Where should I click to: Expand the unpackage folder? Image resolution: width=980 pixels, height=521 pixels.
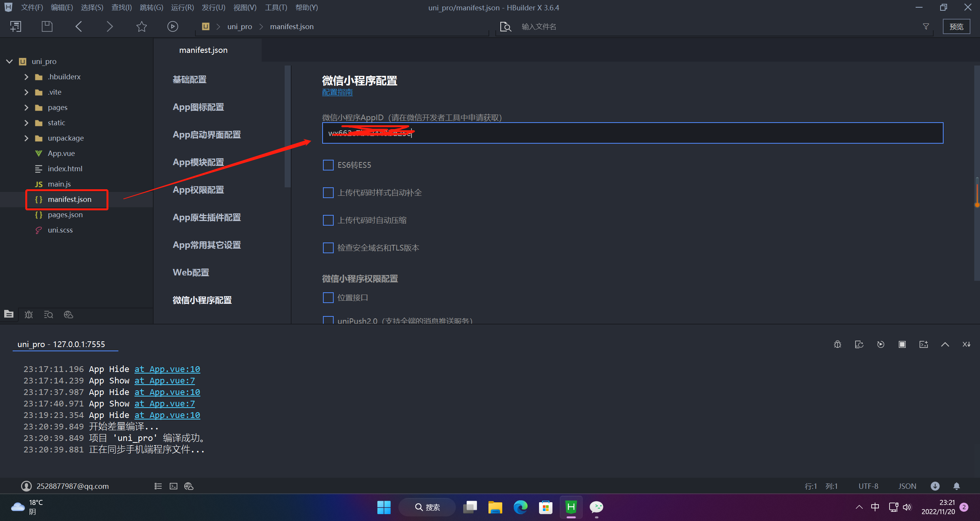(x=26, y=138)
